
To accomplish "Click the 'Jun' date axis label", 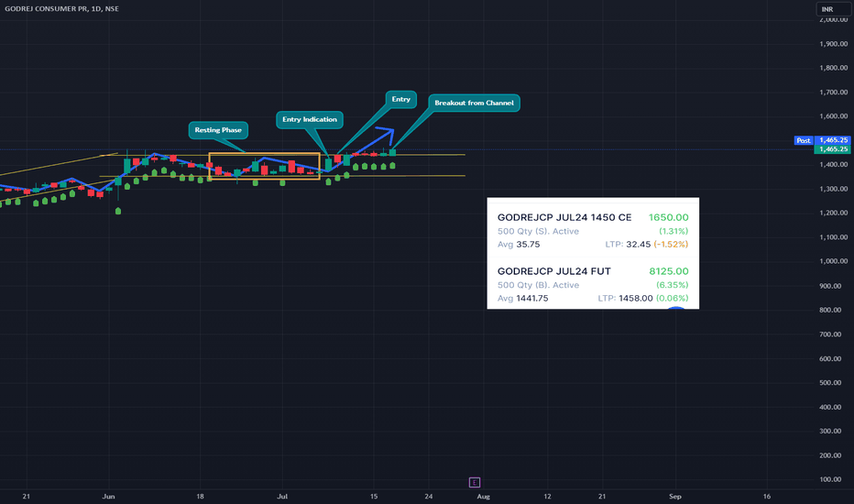I will tap(108, 497).
